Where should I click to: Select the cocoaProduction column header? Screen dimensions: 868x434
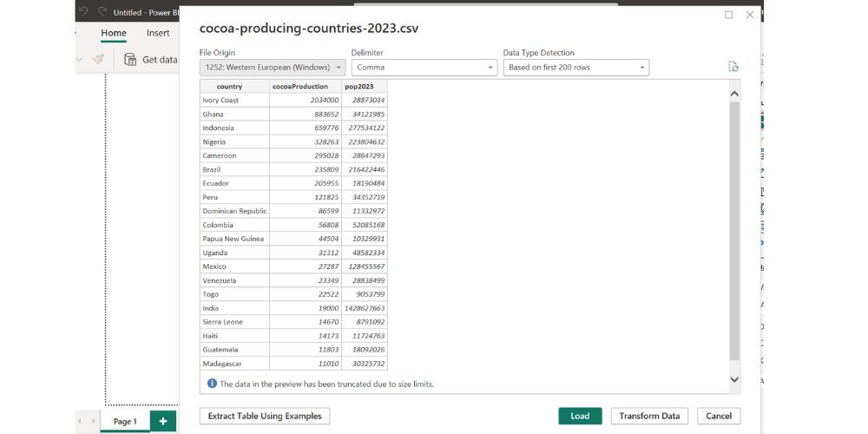click(x=300, y=87)
